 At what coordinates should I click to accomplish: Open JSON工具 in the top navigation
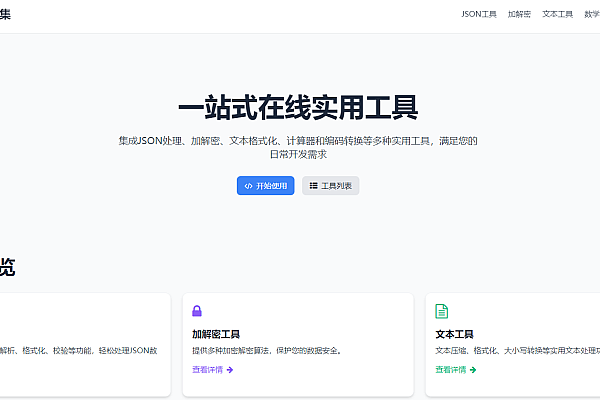[x=478, y=15]
